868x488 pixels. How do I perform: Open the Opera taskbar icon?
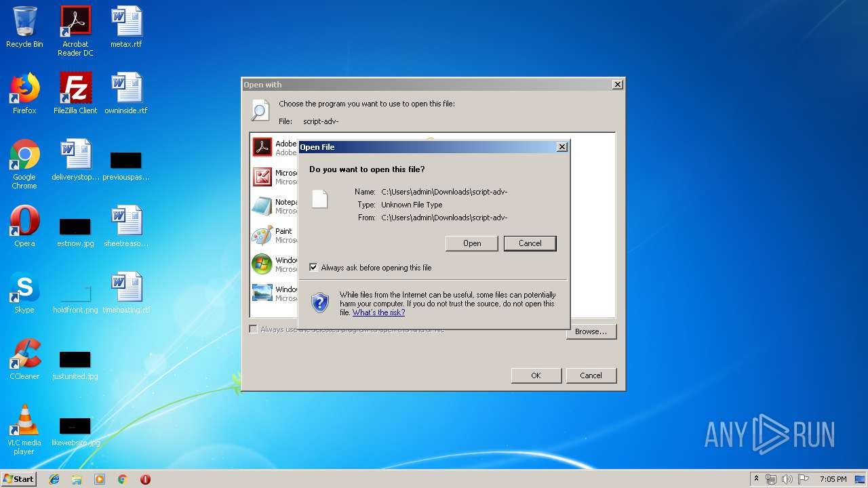coord(145,479)
